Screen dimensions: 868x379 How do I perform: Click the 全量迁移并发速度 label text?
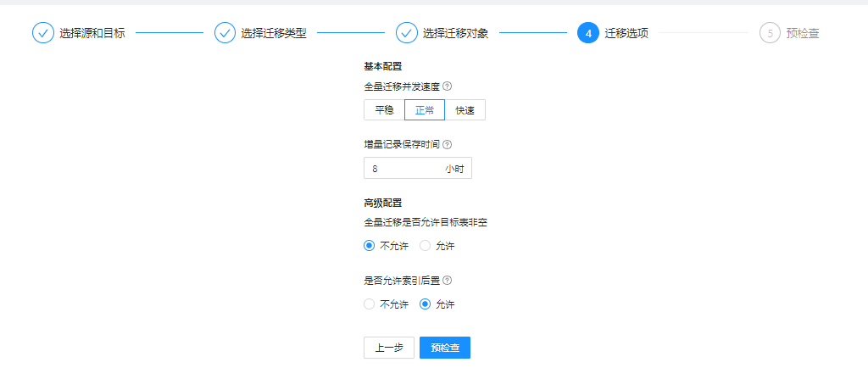tap(402, 86)
